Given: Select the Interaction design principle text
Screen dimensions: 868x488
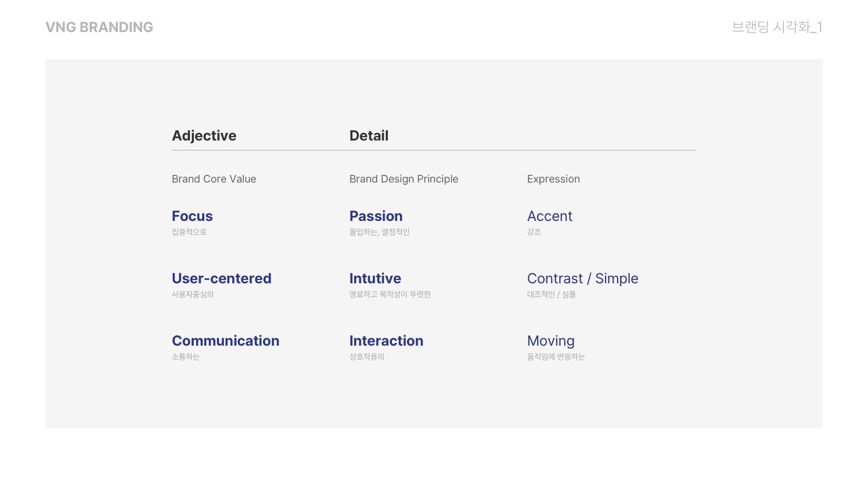Looking at the screenshot, I should pos(386,341).
